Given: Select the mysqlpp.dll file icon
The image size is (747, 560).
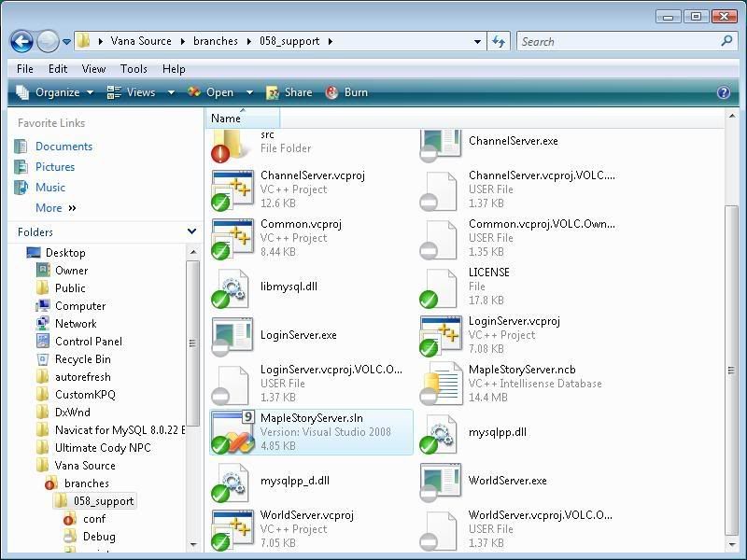Looking at the screenshot, I should tap(439, 433).
